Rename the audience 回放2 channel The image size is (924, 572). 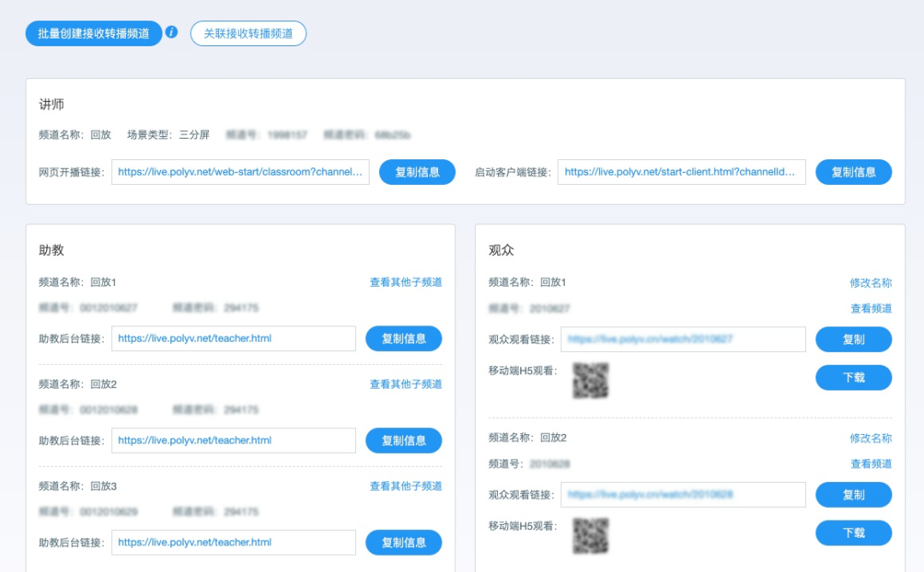coord(870,438)
